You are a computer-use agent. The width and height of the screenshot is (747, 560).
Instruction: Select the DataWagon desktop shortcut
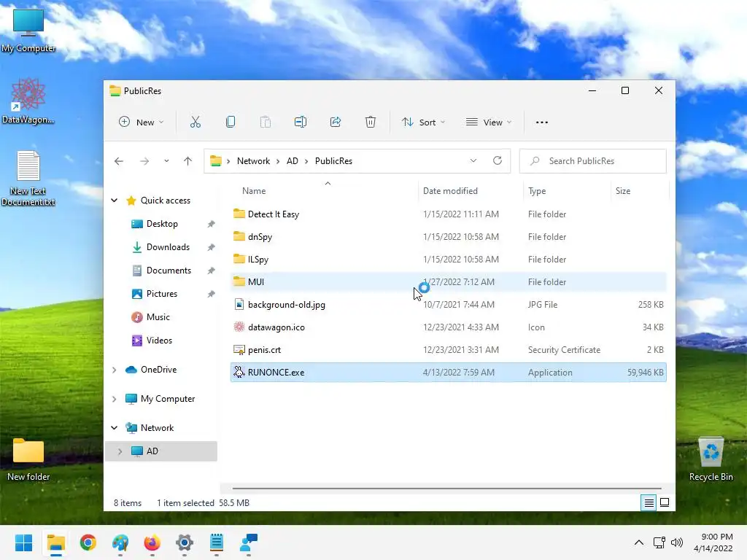coord(28,101)
